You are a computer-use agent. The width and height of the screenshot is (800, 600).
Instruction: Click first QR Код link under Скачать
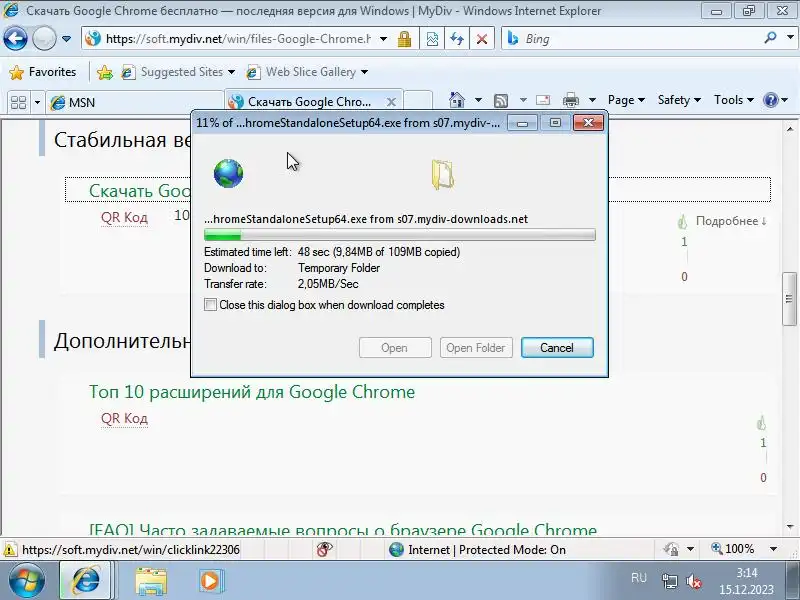pos(124,217)
